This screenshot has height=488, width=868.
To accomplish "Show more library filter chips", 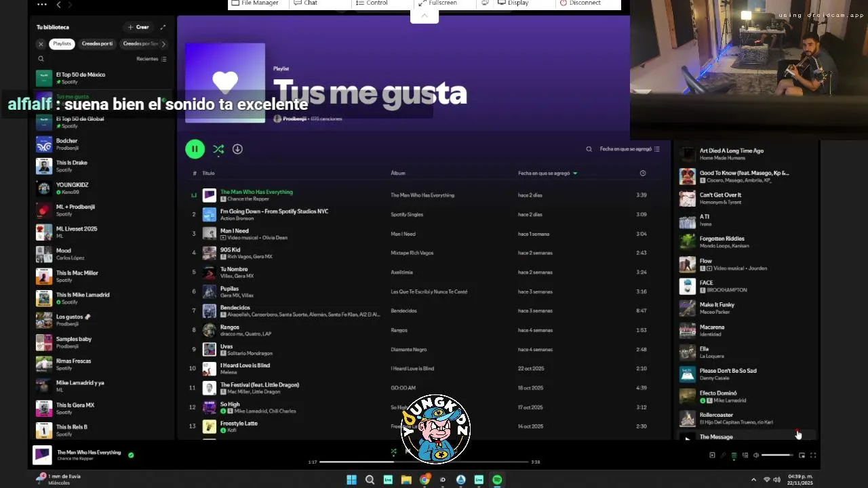I will (163, 44).
